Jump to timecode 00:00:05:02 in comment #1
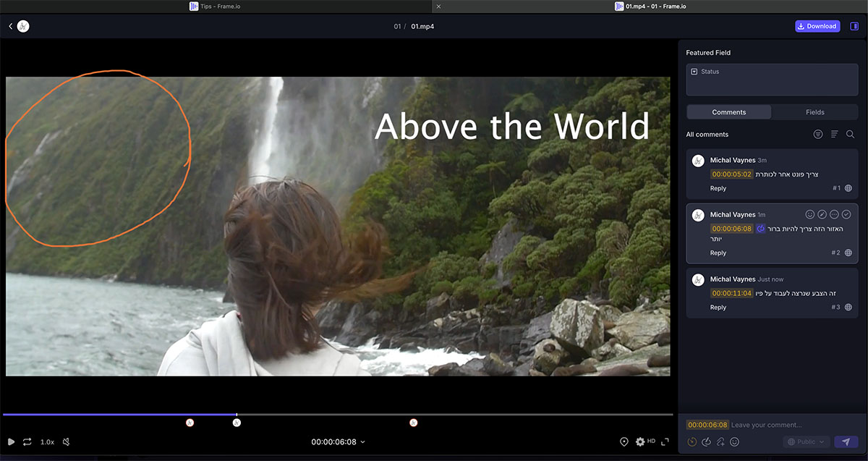Screen dimensions: 868x461 (x=731, y=174)
